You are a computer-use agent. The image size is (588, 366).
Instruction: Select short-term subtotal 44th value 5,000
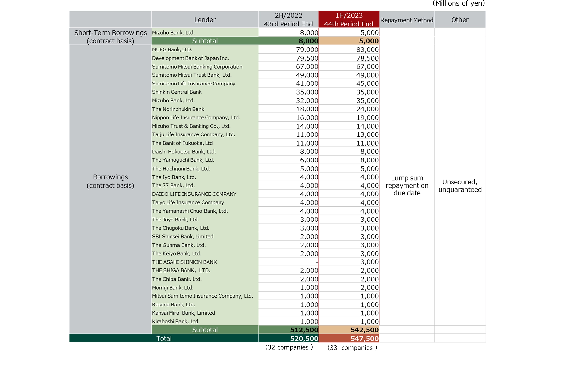369,41
